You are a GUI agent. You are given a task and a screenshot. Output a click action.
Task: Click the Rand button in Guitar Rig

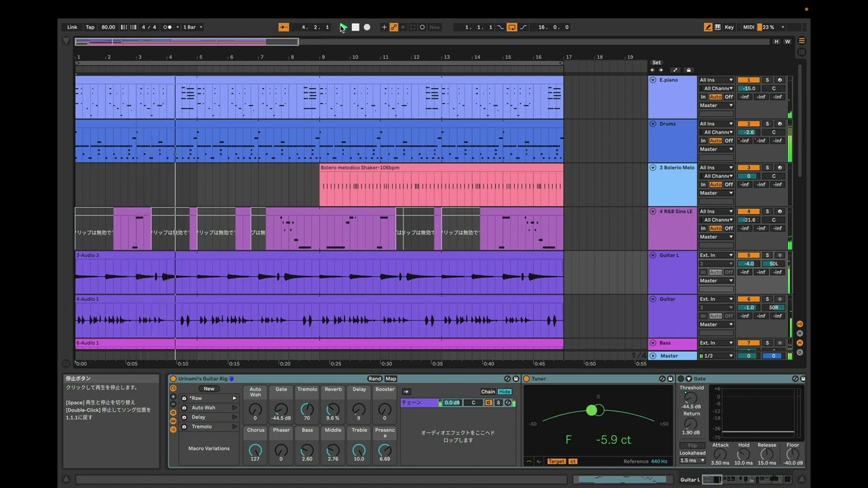click(374, 379)
